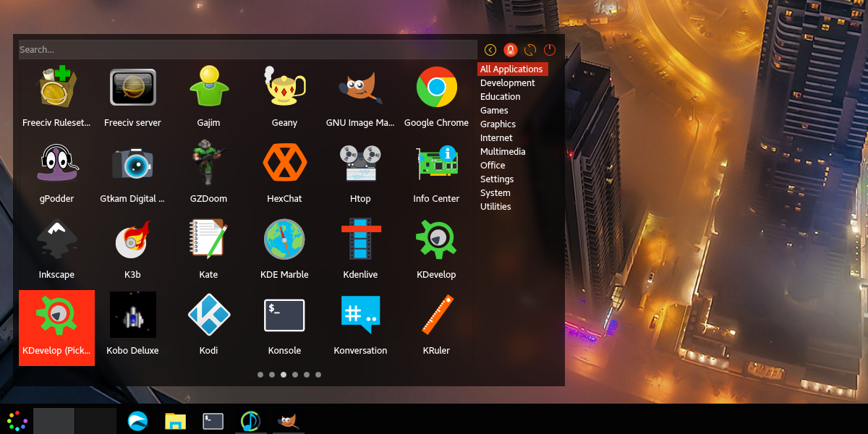Shut down using the power icon

pos(549,49)
